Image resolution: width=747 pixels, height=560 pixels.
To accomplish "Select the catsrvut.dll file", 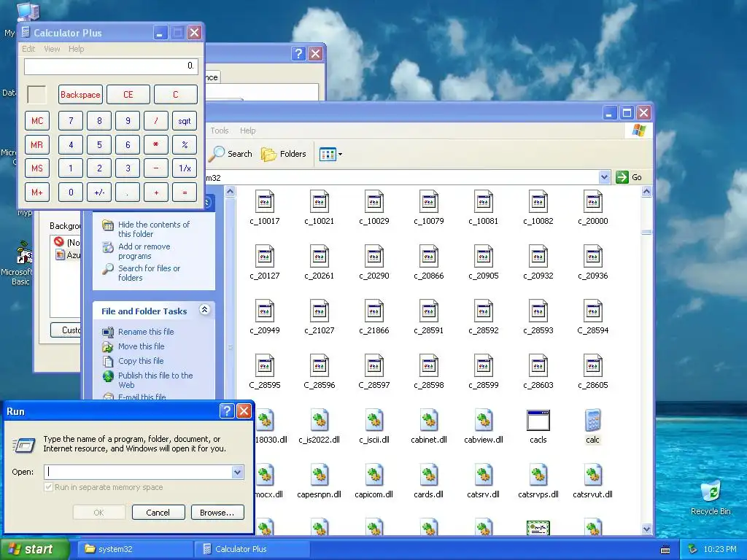I will 592,481.
